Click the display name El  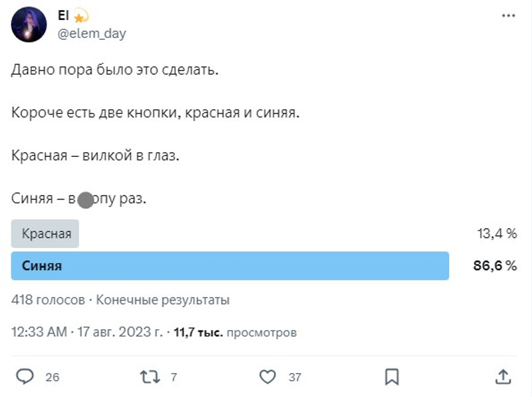(64, 16)
